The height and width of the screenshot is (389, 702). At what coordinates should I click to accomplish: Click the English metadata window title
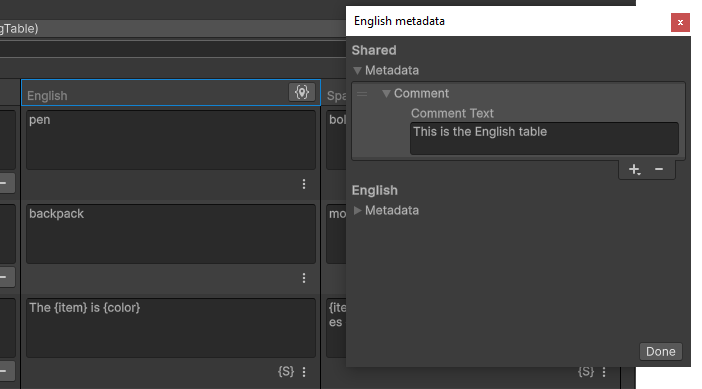pyautogui.click(x=399, y=21)
